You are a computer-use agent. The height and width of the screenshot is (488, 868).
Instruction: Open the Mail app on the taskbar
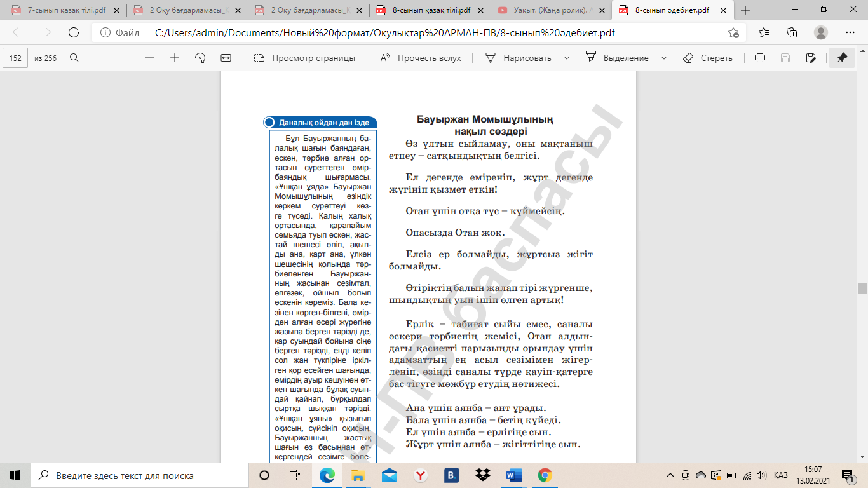pyautogui.click(x=390, y=475)
